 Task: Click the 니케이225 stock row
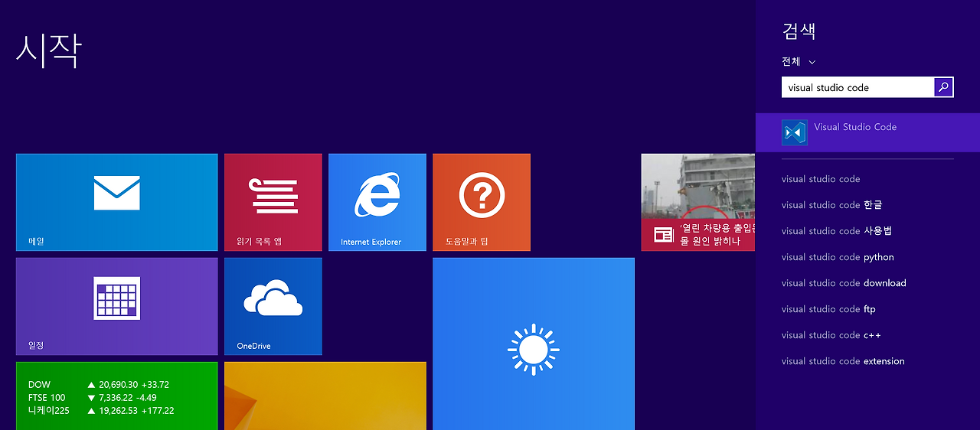pos(101,411)
